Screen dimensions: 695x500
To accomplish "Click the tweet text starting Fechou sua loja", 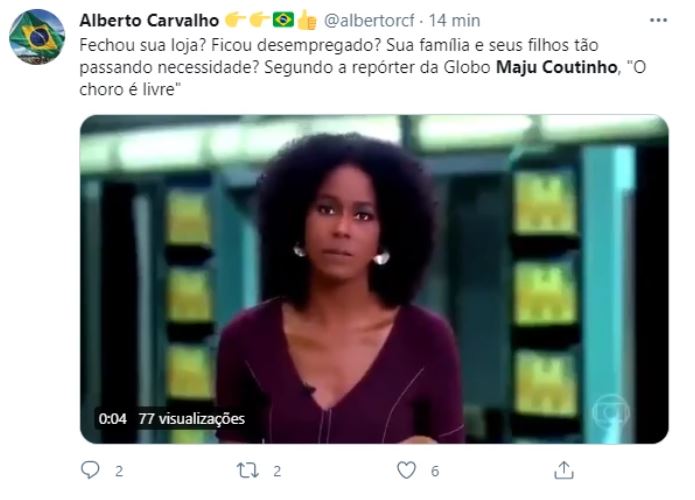I will point(363,67).
